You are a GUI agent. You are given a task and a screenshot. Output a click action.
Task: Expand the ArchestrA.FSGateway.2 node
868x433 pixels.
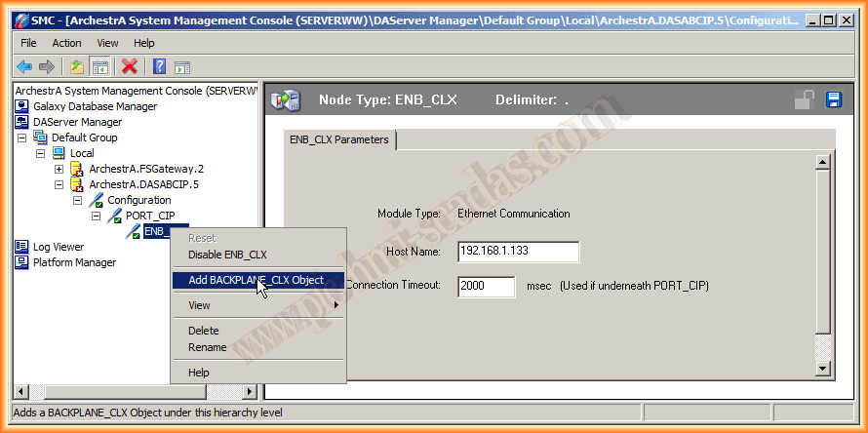[x=59, y=169]
